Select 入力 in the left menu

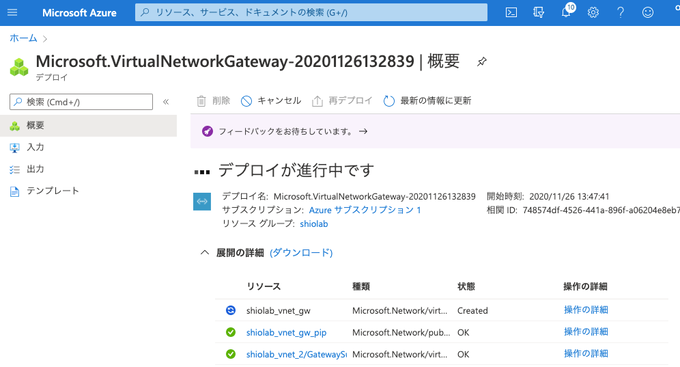click(x=88, y=147)
